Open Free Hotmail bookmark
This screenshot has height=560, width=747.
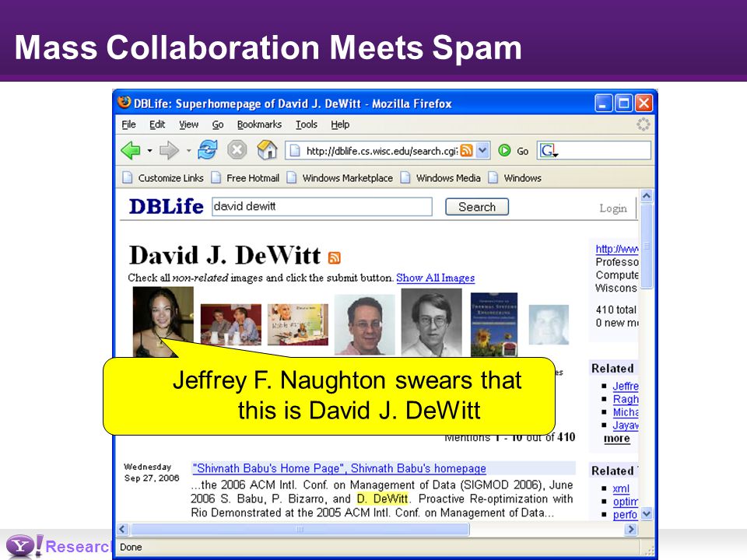(x=246, y=177)
